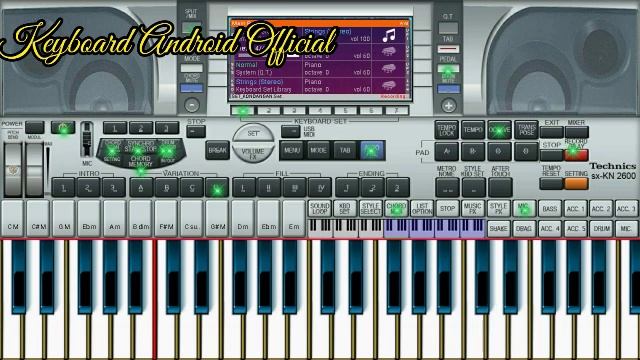Viewport: 640px width, 360px height.
Task: Select VARIATION C button
Action: 192,188
